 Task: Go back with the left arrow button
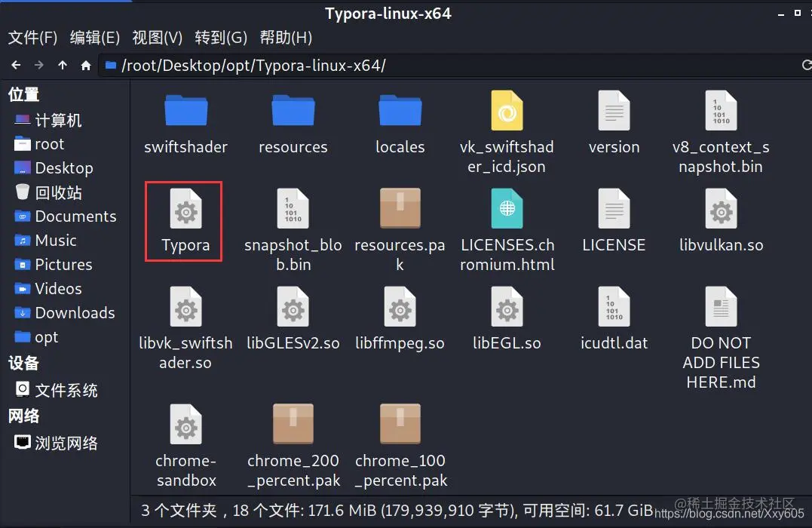(x=16, y=66)
